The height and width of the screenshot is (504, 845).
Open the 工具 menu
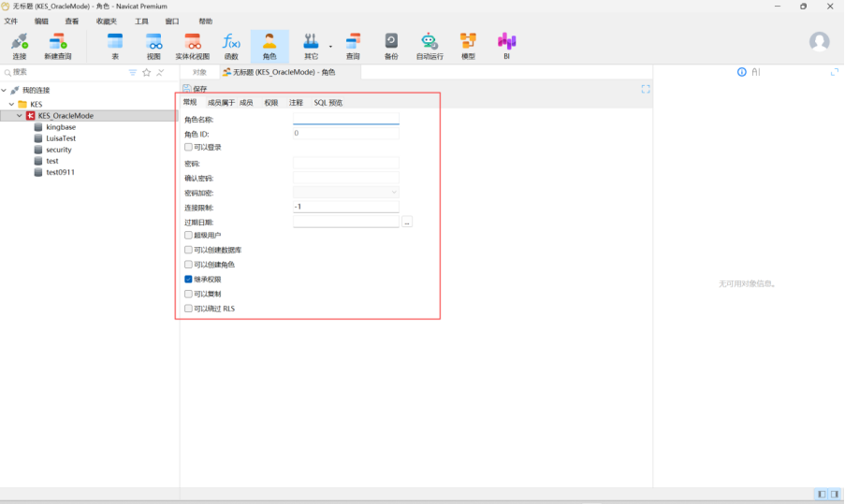141,21
